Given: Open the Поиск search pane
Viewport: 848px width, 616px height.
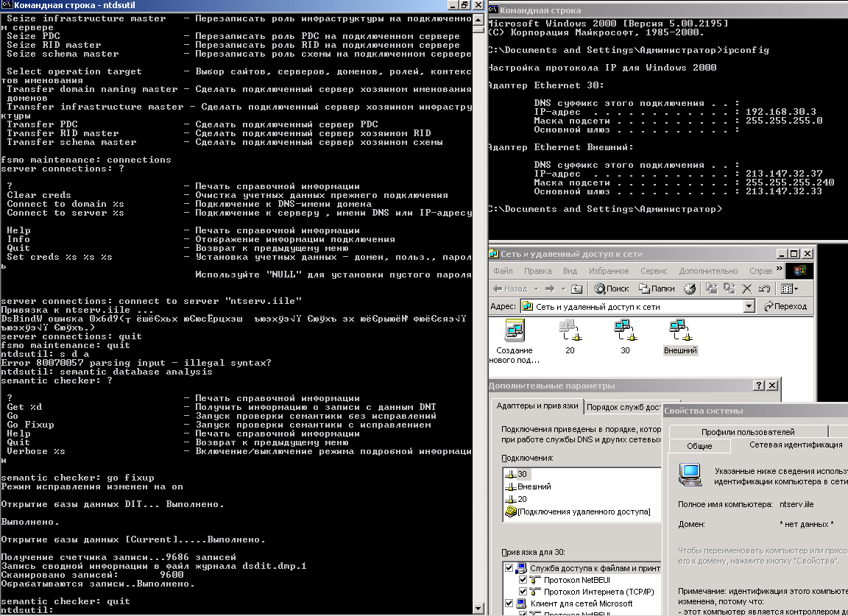Looking at the screenshot, I should (612, 288).
